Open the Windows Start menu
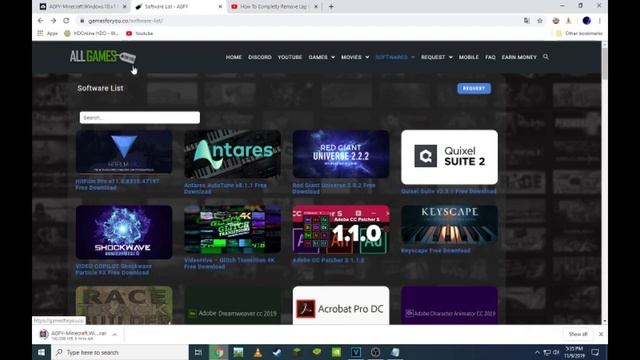This screenshot has width=640, height=360. coord(41,352)
